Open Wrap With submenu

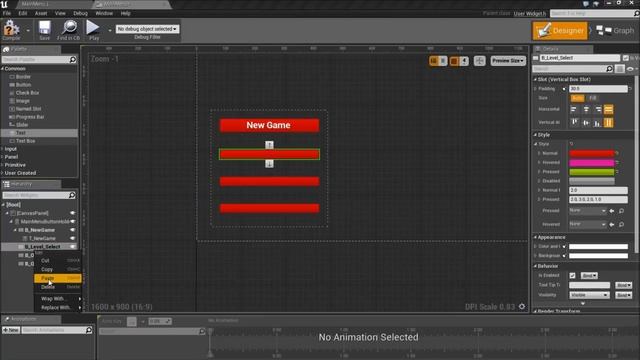58,299
